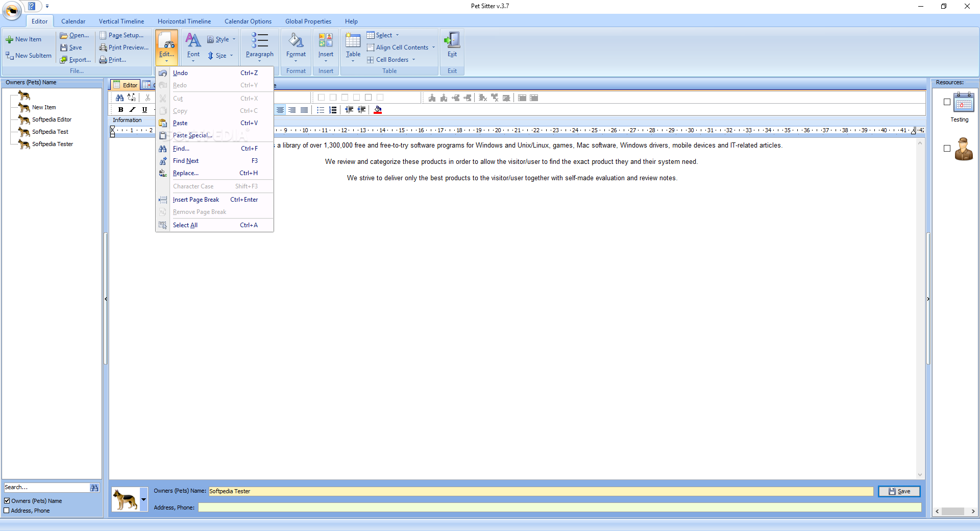Expand the Style dropdown

[x=222, y=39]
